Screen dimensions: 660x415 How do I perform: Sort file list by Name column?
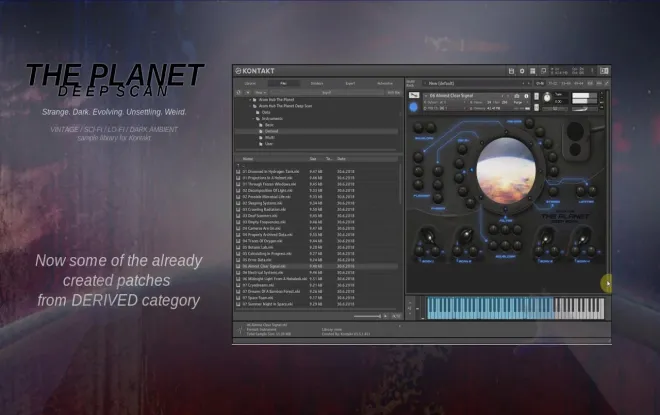pyautogui.click(x=248, y=159)
